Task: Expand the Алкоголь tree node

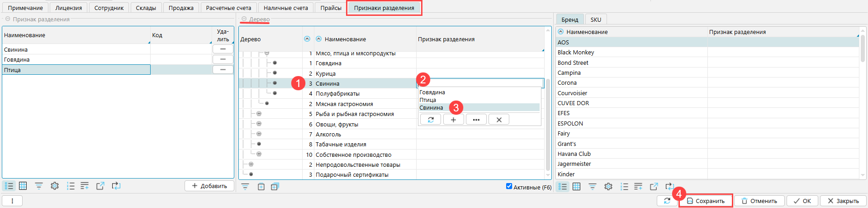Action: click(x=259, y=134)
